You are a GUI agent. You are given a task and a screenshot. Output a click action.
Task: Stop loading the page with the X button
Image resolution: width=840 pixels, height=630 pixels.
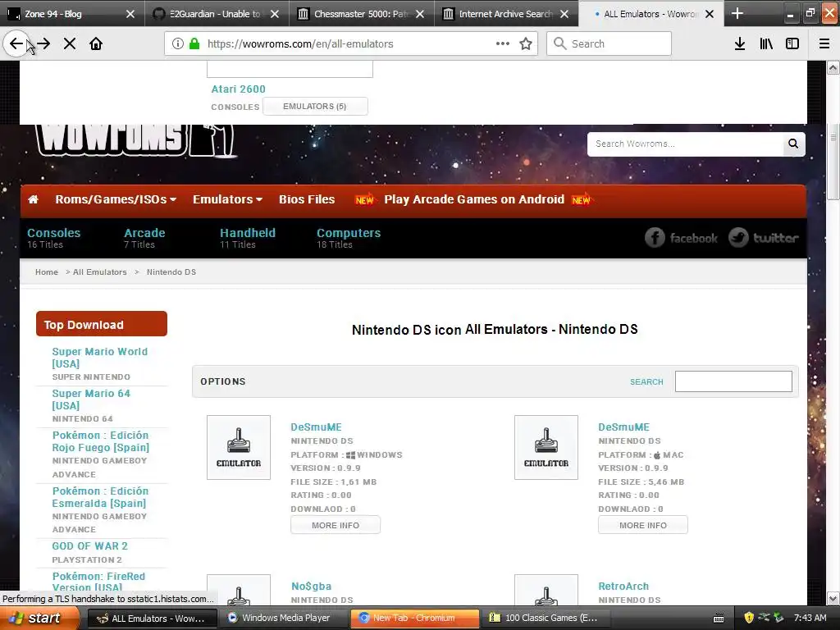tap(70, 43)
